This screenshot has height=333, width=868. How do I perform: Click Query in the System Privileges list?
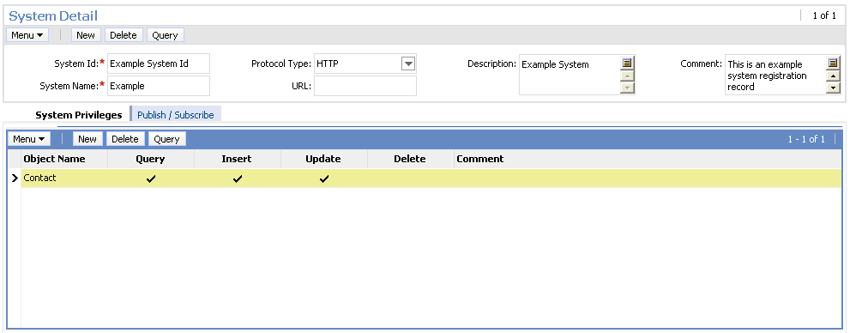[x=166, y=139]
